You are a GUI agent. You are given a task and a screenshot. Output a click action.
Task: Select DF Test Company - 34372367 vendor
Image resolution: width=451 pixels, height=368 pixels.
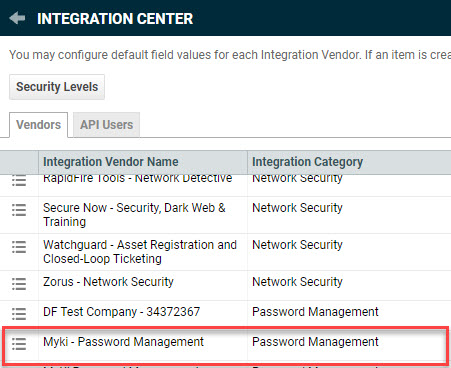121,312
